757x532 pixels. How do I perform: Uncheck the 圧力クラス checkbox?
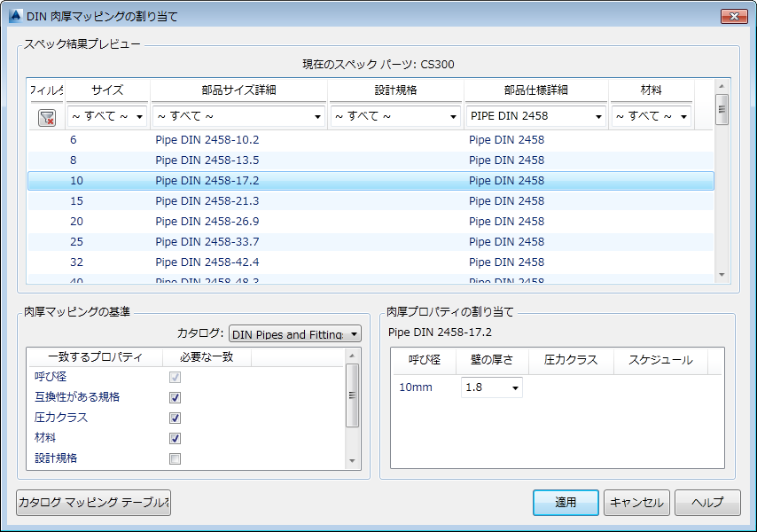175,418
